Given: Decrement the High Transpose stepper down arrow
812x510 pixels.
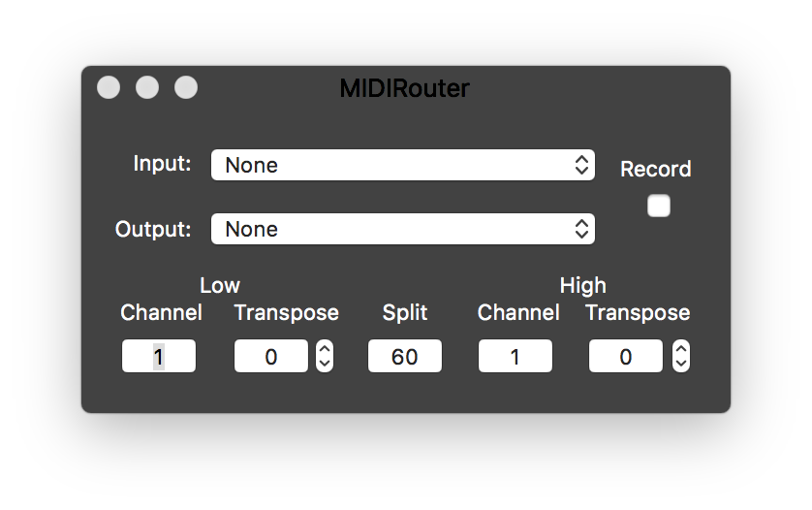Looking at the screenshot, I should [x=681, y=364].
